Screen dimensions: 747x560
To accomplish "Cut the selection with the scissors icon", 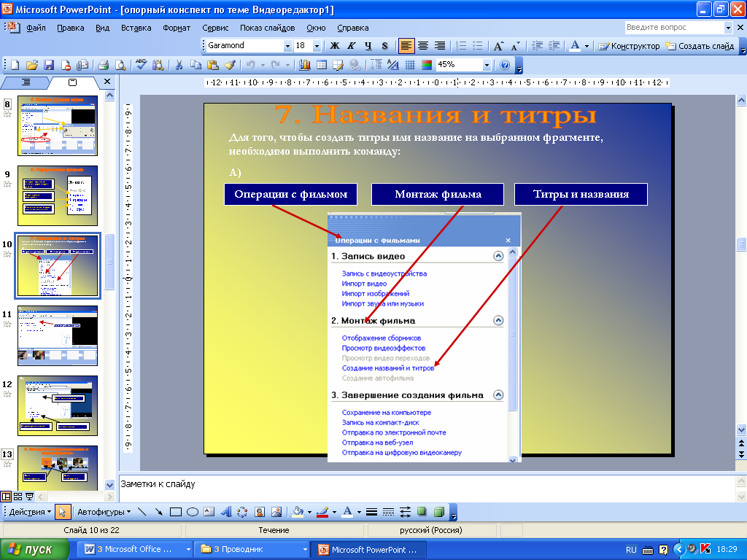I will click(x=179, y=65).
